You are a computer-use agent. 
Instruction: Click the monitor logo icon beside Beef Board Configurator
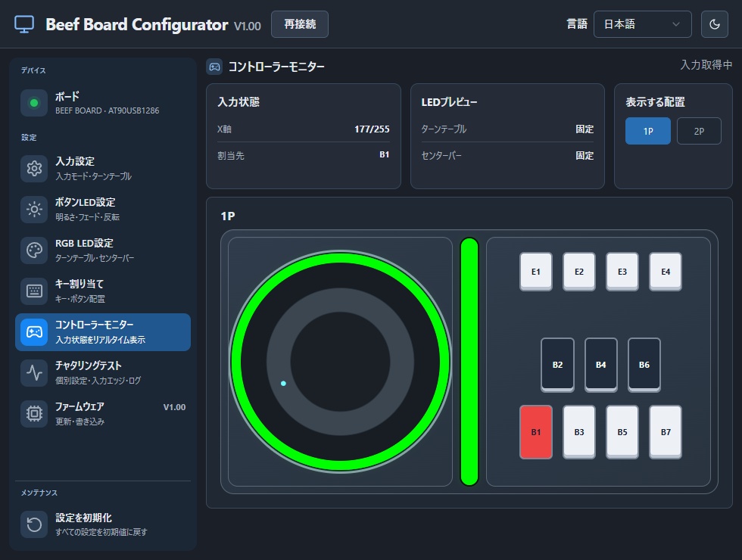(x=24, y=24)
